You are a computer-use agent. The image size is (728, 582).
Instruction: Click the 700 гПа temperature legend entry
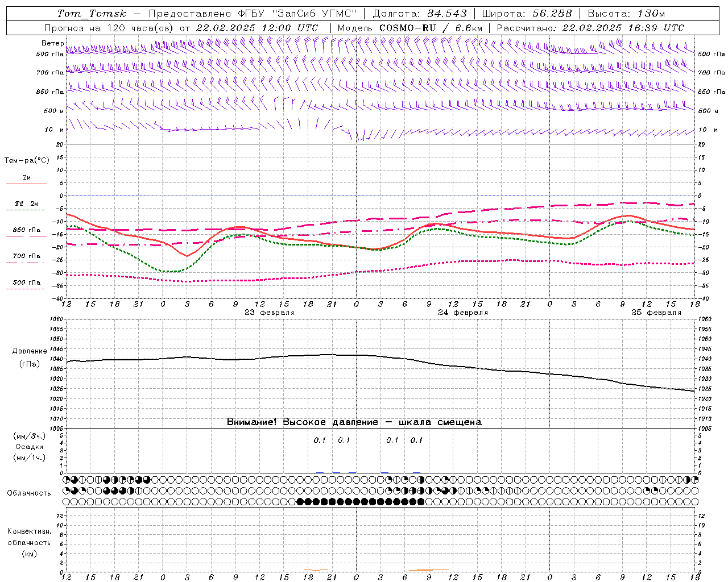[x=26, y=256]
